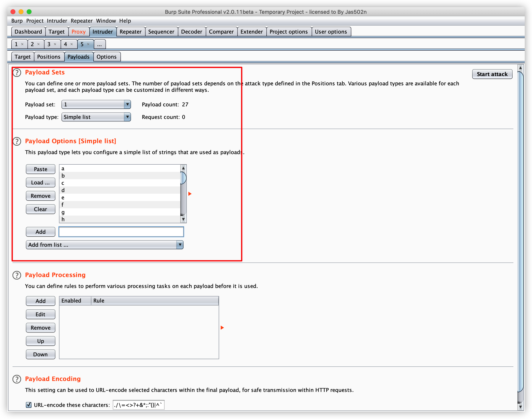Open help for Payload Options section
Screen dimensions: 532x419
point(17,141)
